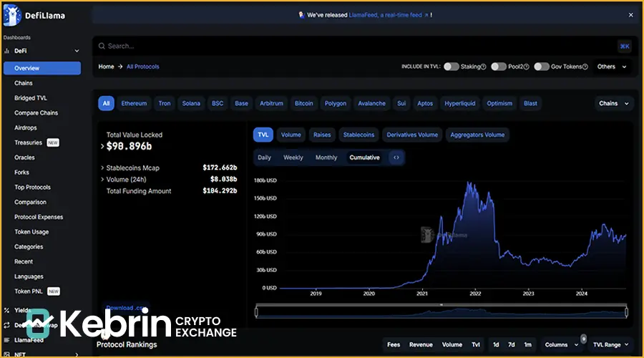Select the All chains filter
The width and height of the screenshot is (644, 358).
pyautogui.click(x=106, y=104)
